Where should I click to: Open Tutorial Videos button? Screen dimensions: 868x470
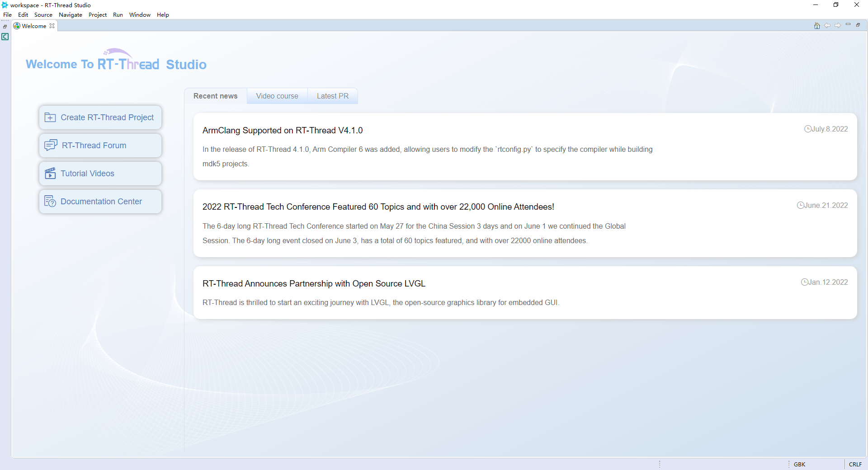click(x=100, y=174)
